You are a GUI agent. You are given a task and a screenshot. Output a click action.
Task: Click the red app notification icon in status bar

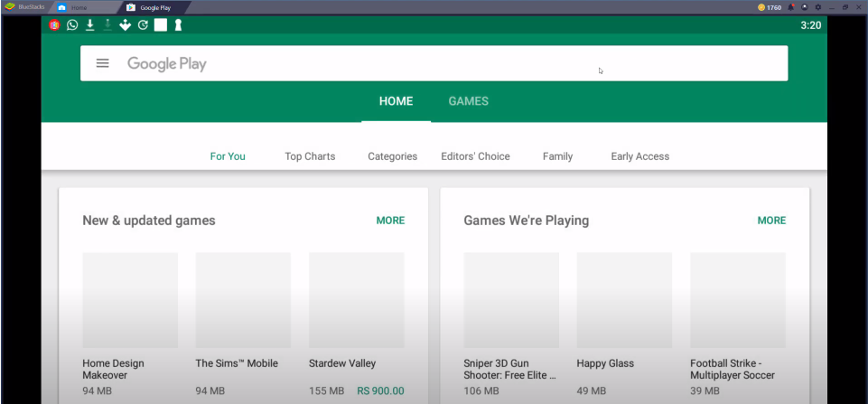tap(54, 25)
